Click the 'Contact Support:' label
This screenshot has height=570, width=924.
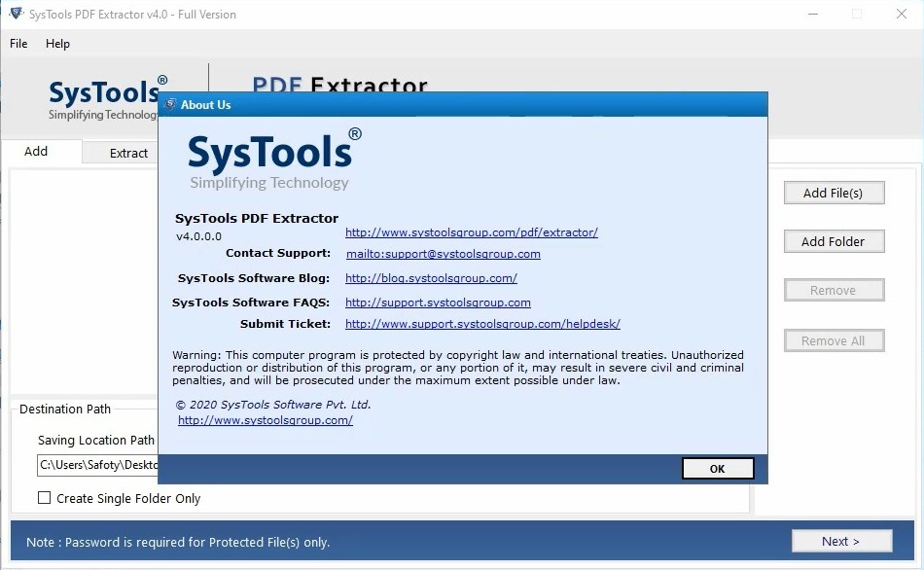point(278,253)
